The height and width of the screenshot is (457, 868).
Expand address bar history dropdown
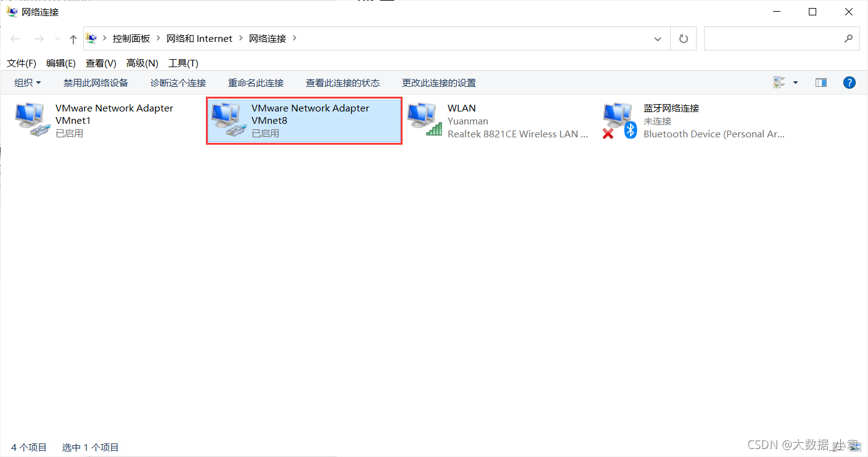point(658,39)
